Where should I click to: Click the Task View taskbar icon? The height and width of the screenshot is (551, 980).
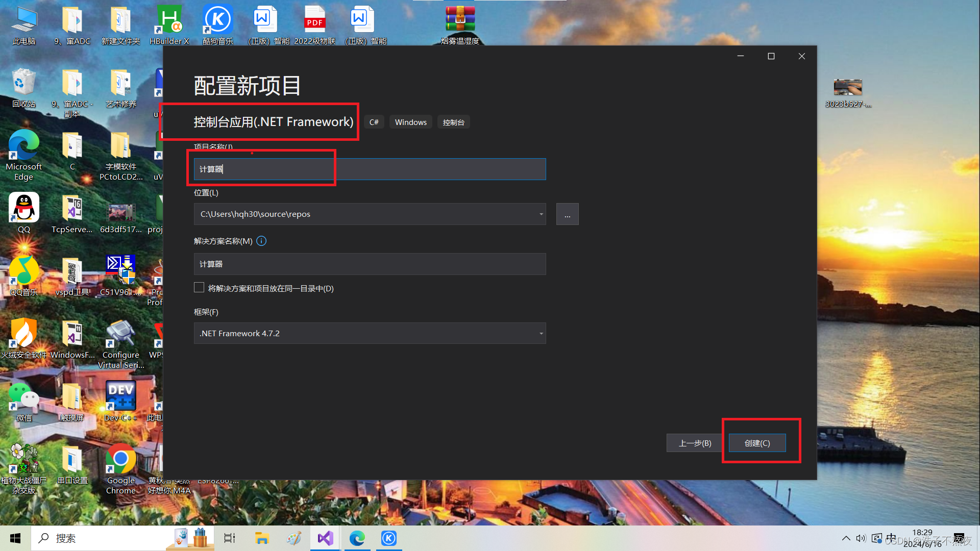(230, 538)
